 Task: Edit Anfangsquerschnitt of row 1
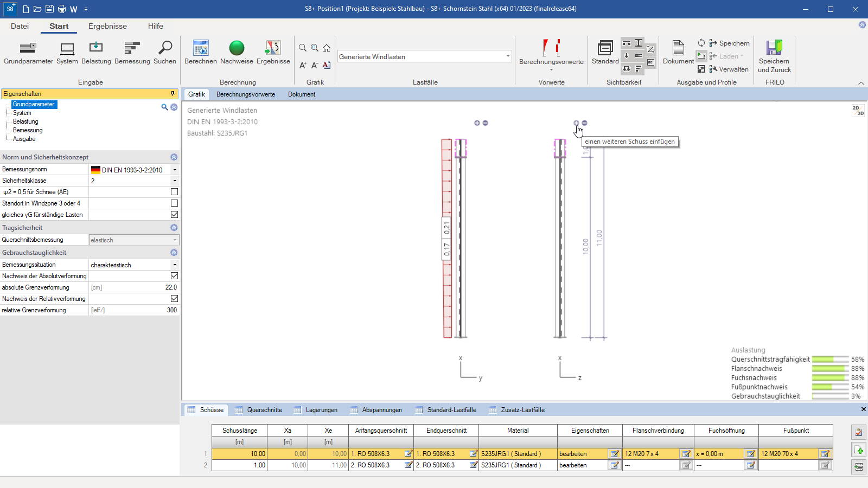pos(409,454)
